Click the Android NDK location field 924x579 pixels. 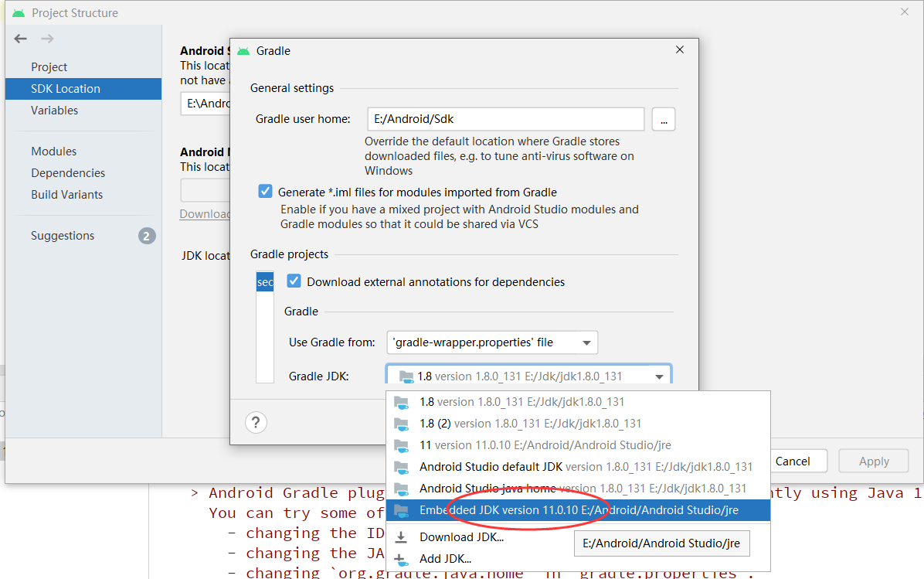[x=206, y=191]
